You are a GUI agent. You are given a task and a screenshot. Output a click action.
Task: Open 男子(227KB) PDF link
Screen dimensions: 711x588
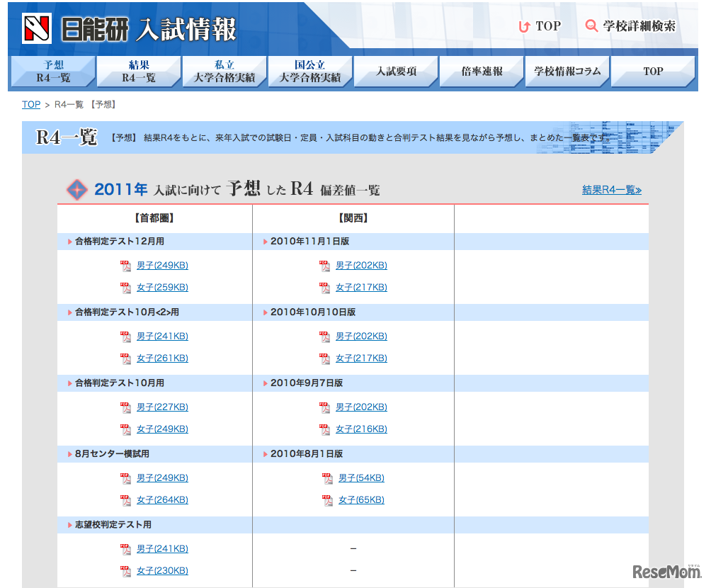[162, 407]
